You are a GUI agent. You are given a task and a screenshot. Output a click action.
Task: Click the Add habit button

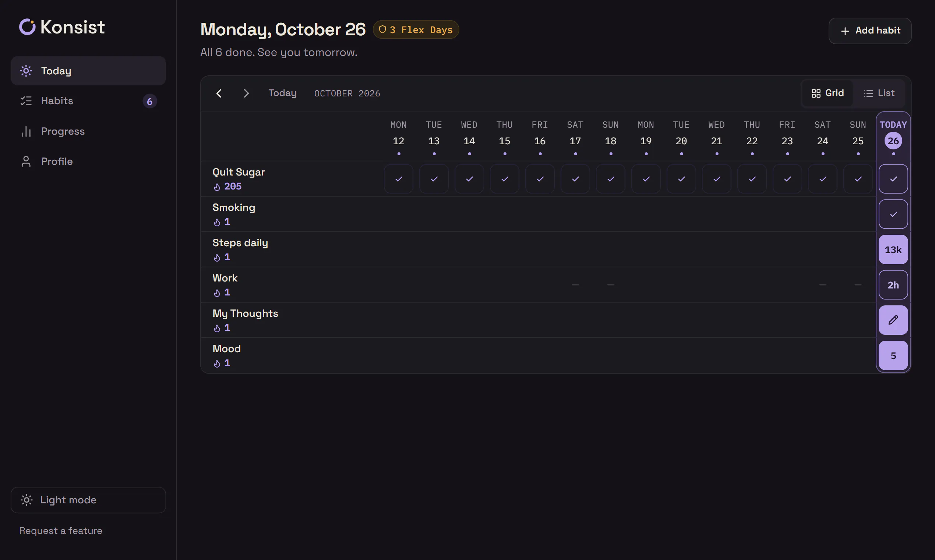[870, 31]
